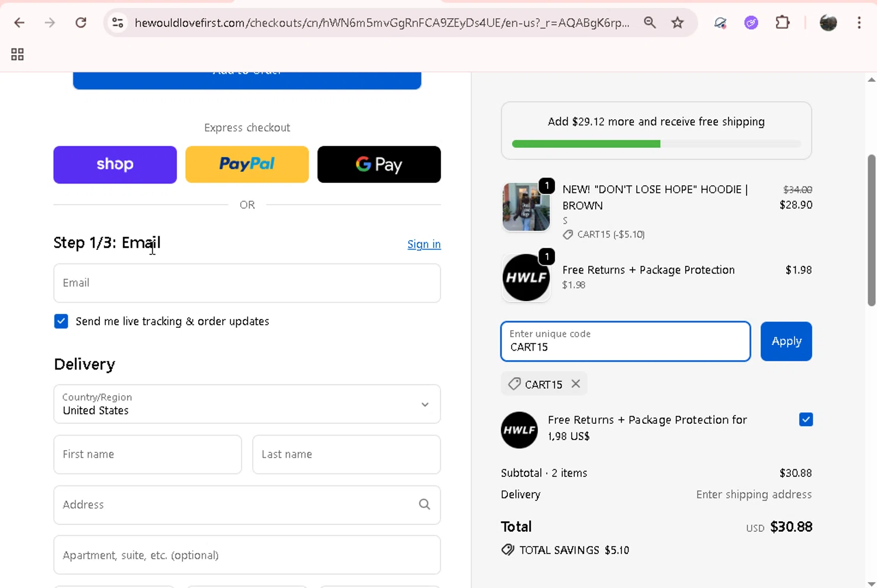Go back to the previous page

pyautogui.click(x=19, y=23)
